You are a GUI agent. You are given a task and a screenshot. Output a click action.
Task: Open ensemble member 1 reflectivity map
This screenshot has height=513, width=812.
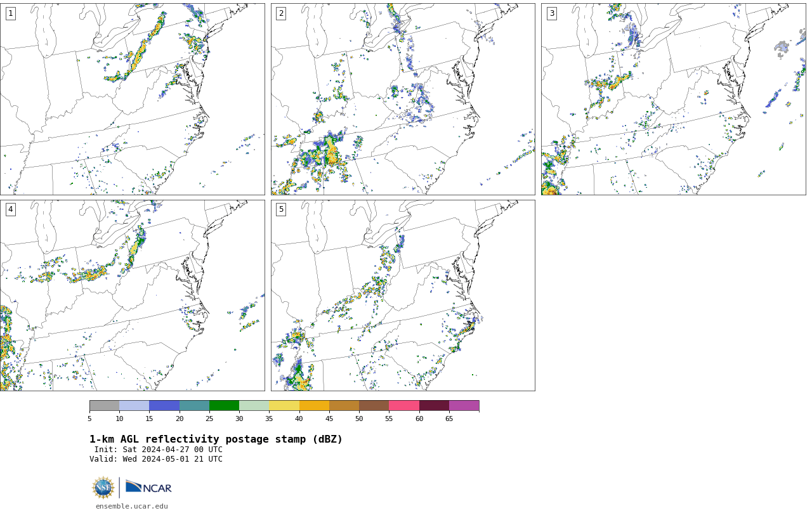point(132,99)
